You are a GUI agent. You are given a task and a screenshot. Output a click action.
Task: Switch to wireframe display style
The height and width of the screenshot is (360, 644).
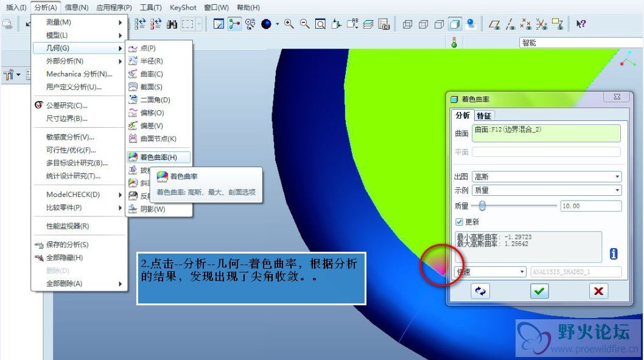[x=407, y=24]
